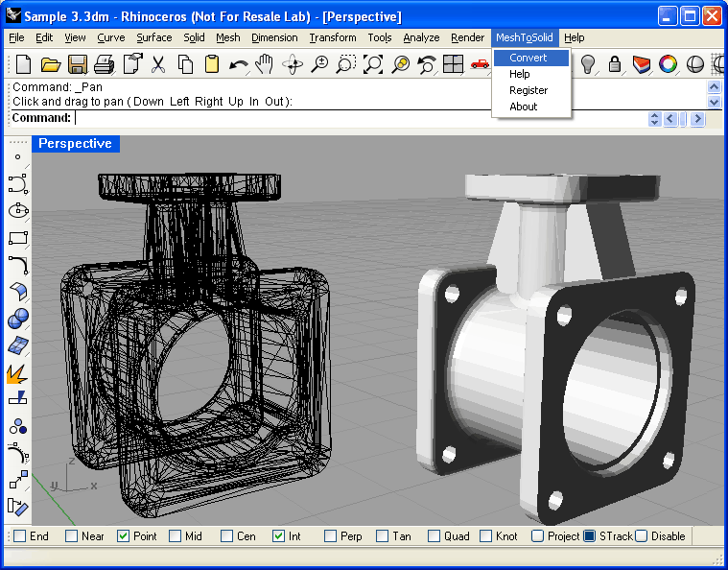728x570 pixels.
Task: Click the Save floppy disk icon
Action: [78, 64]
